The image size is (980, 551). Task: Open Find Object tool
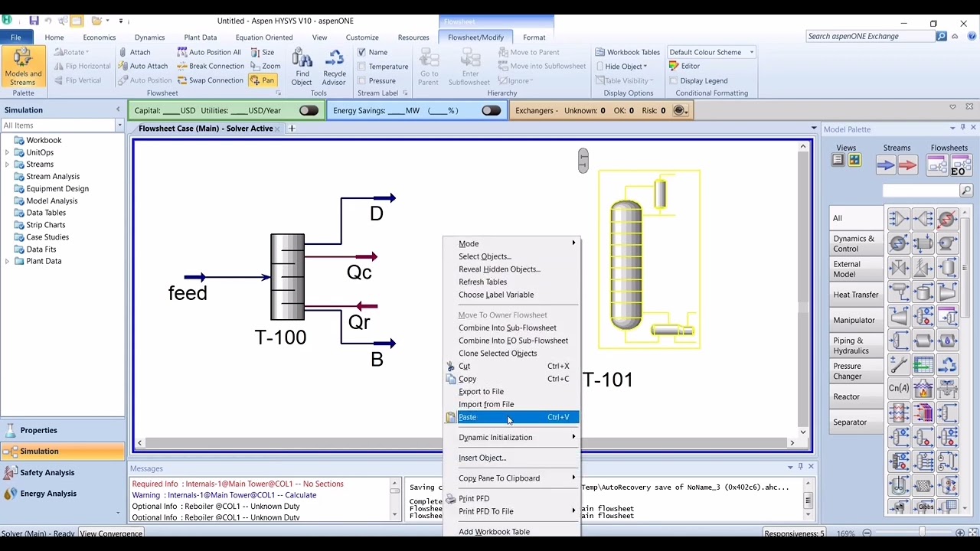[302, 67]
